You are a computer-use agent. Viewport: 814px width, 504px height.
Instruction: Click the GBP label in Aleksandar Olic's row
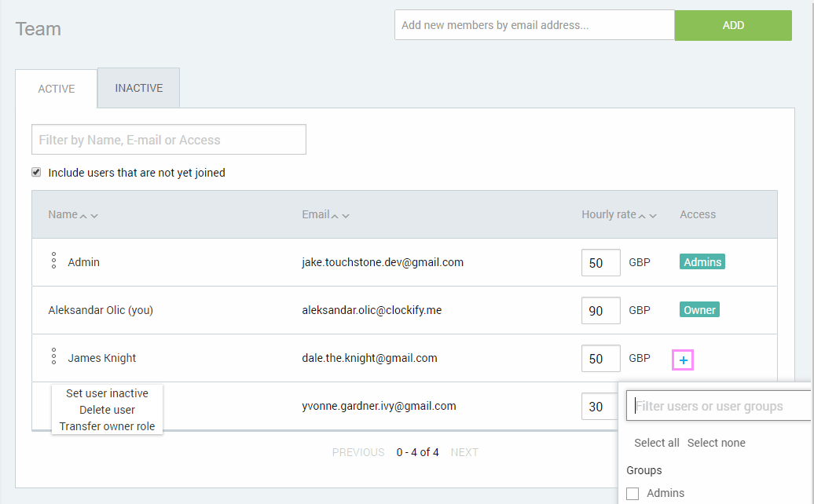(x=640, y=310)
